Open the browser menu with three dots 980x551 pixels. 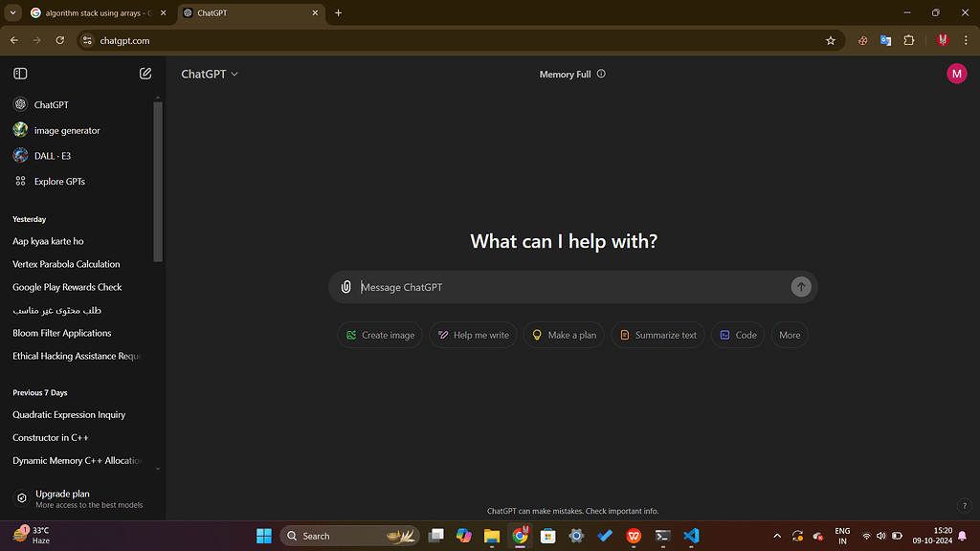point(967,40)
